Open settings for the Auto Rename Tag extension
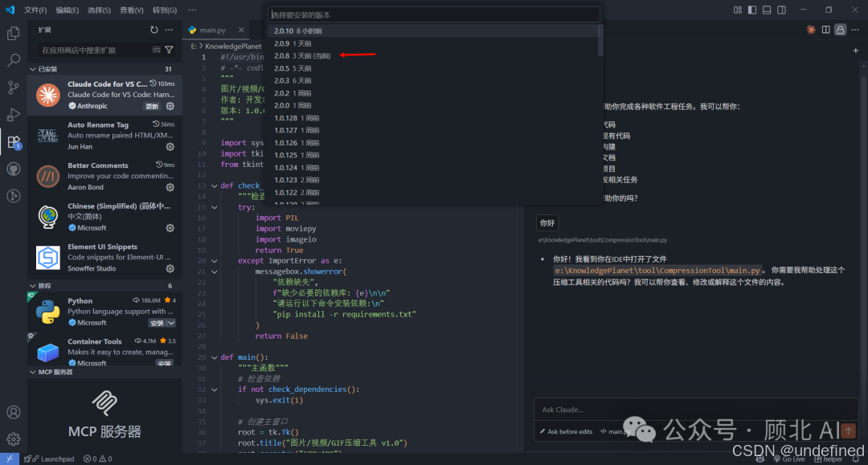 [x=170, y=146]
